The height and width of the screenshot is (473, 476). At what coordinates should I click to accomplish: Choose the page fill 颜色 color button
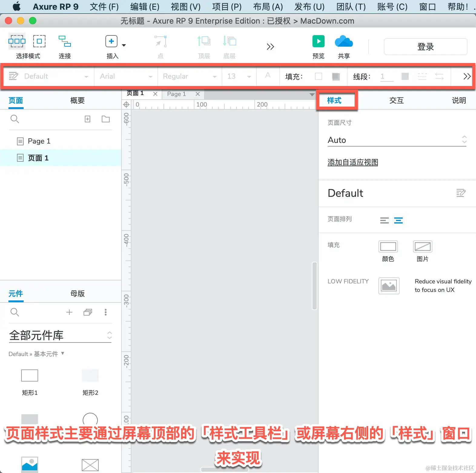pos(388,246)
